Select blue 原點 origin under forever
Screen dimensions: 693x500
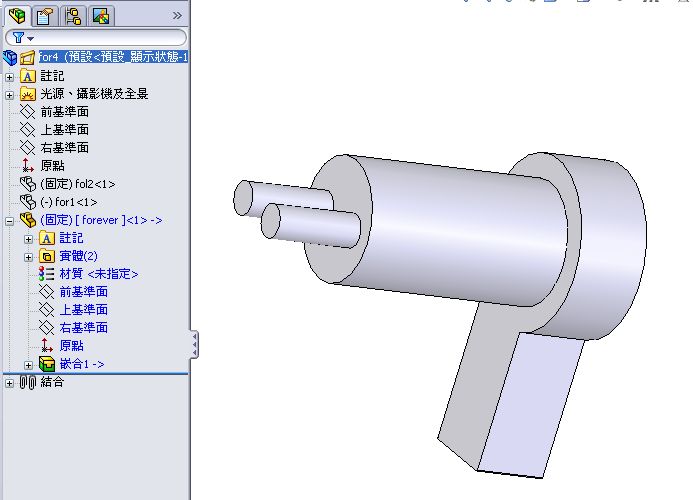pyautogui.click(x=72, y=346)
